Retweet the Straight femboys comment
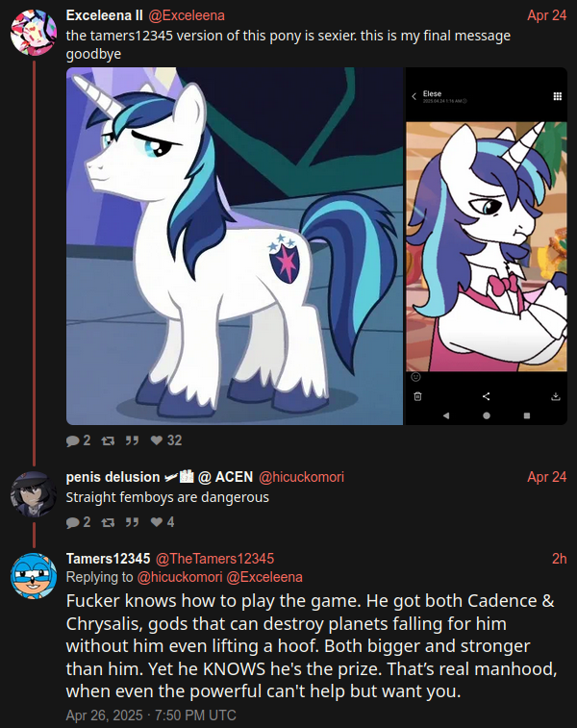This screenshot has height=728, width=577. tap(108, 522)
